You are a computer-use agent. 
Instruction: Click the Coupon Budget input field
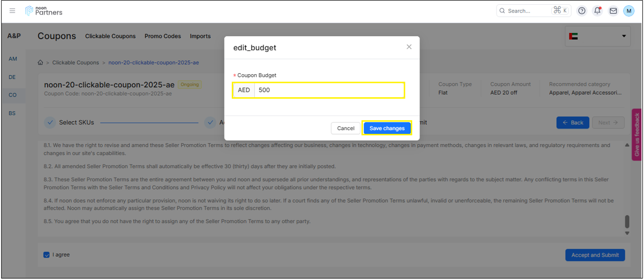pos(329,90)
